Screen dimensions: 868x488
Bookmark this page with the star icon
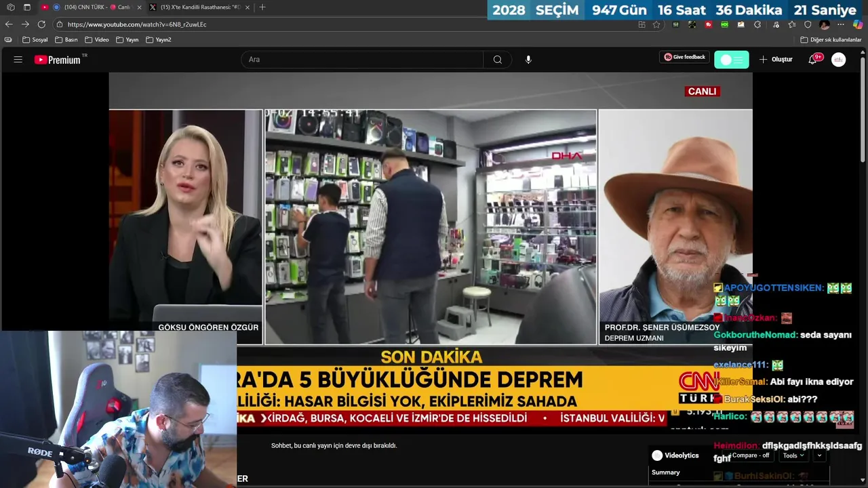656,24
